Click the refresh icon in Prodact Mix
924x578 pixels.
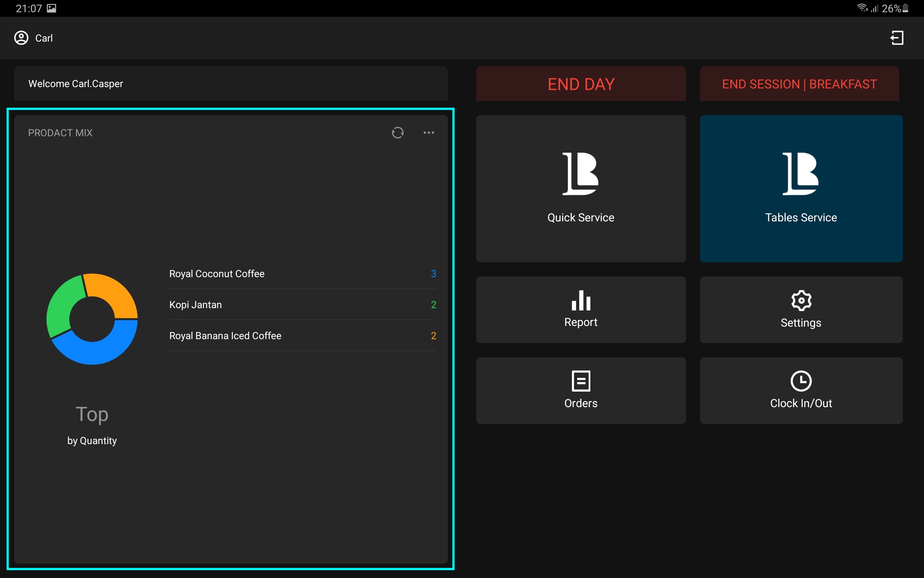pos(398,133)
